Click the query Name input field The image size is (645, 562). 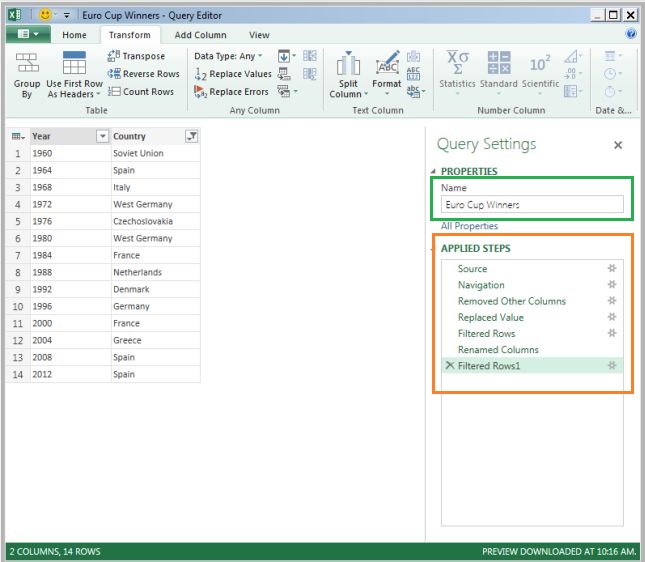531,205
